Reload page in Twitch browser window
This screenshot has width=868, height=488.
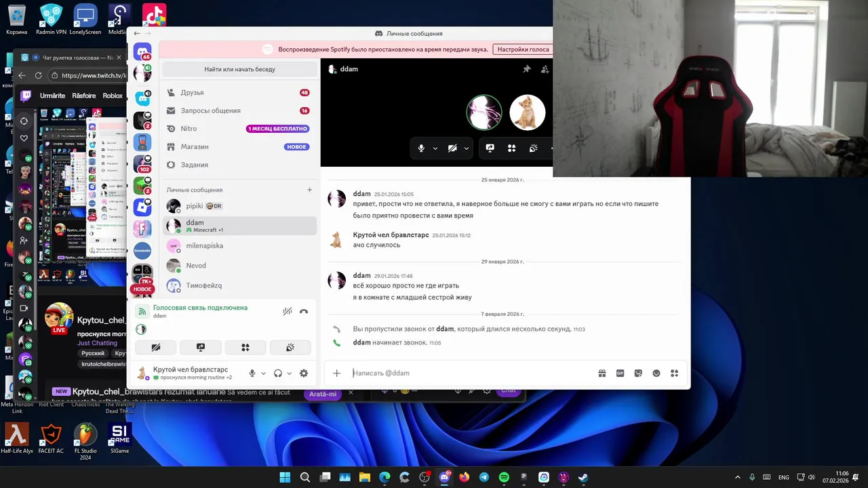[x=39, y=76]
